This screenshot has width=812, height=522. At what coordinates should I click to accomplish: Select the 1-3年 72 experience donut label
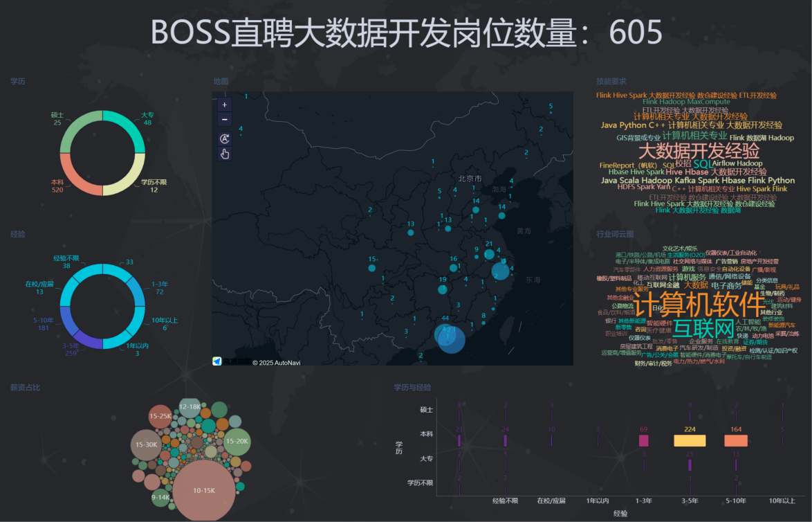[x=160, y=288]
